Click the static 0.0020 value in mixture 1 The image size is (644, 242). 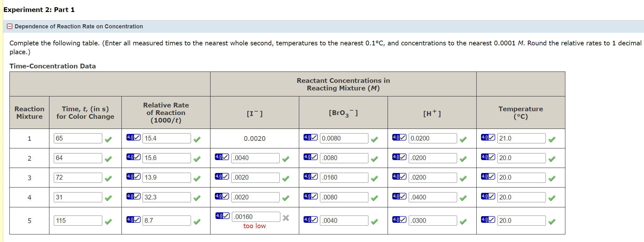[255, 139]
